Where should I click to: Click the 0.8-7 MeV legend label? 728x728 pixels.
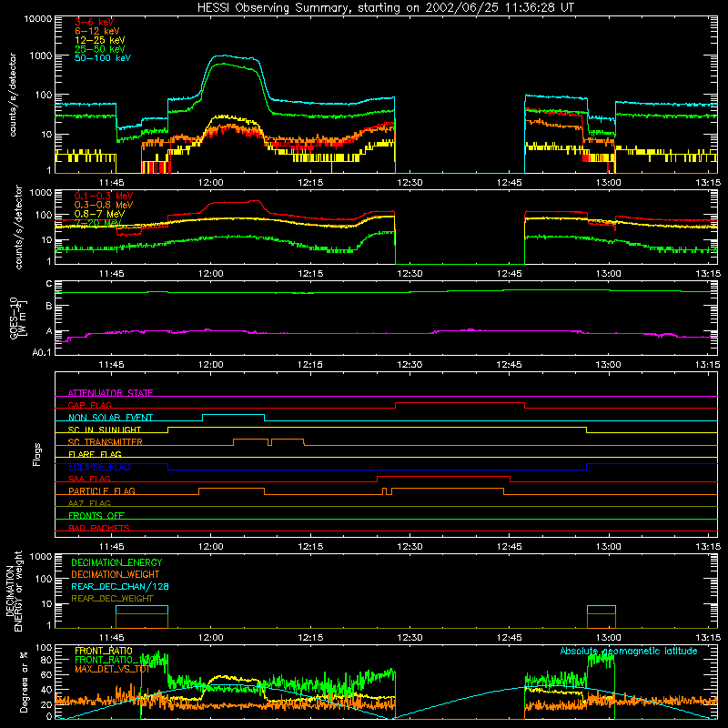[99, 214]
